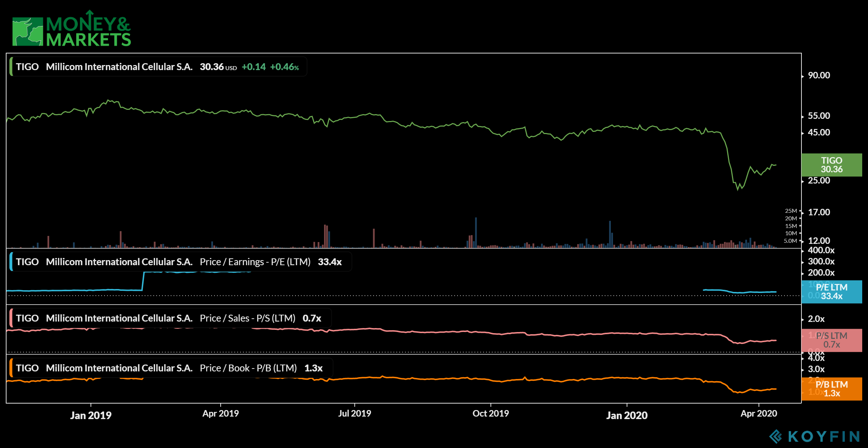Click the Jan 2020 date label
Viewport: 868px width, 448px height.
click(627, 415)
